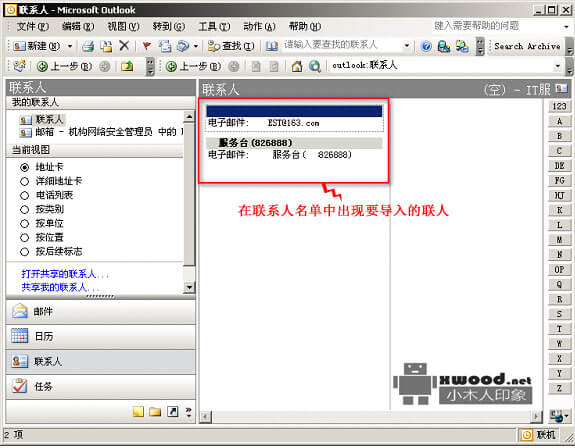Click the 打开共享的联系人 link
Viewport: 575px width, 448px height.
(x=65, y=274)
